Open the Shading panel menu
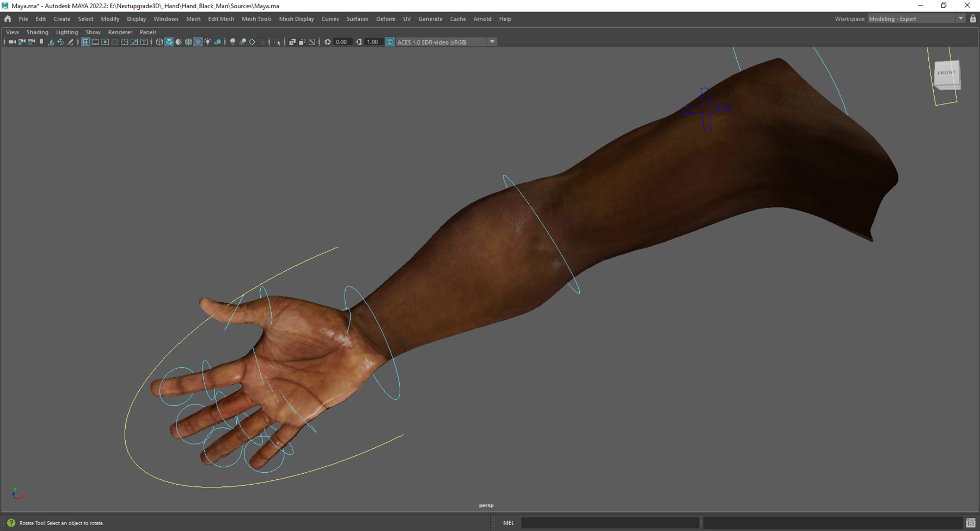 [38, 32]
